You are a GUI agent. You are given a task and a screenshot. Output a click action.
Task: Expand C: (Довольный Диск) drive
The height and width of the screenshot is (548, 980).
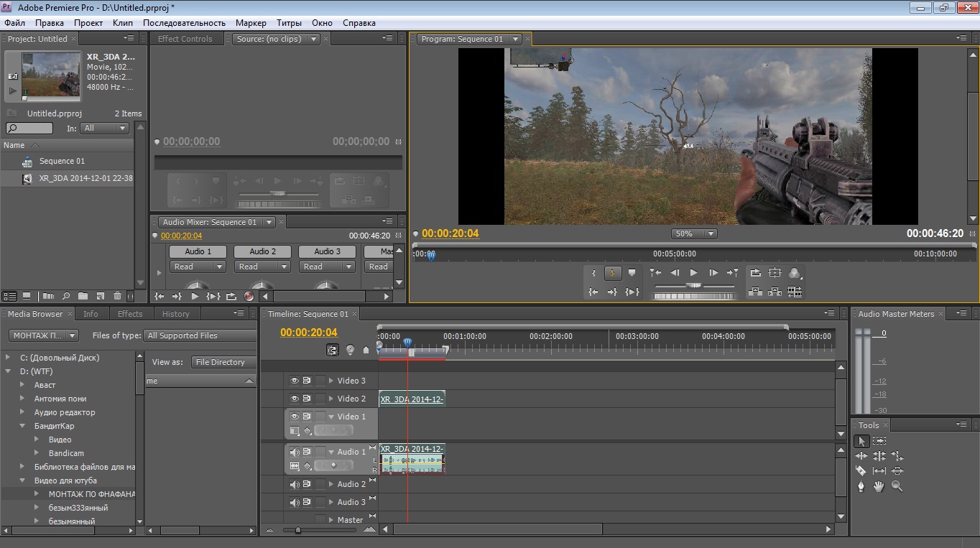[x=8, y=358]
